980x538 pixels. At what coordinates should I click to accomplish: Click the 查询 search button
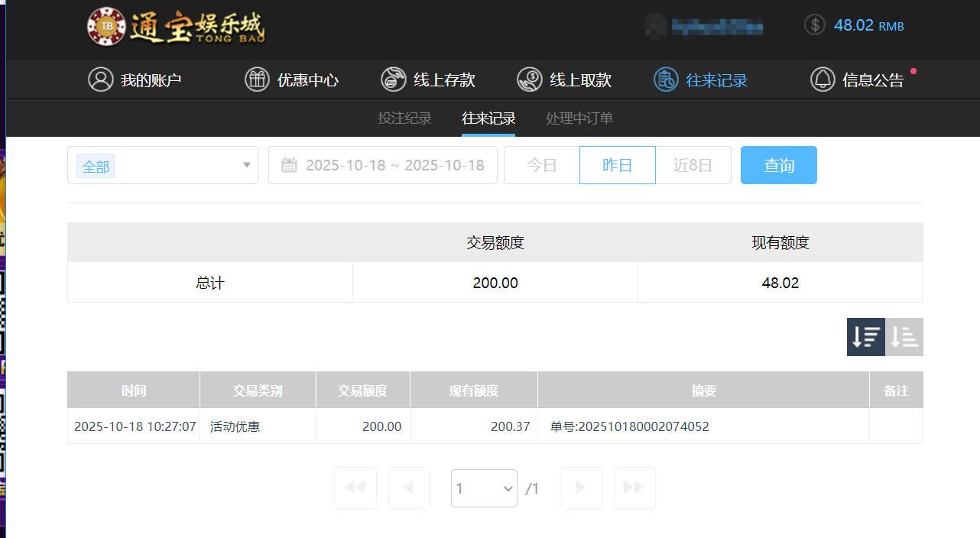coord(778,164)
